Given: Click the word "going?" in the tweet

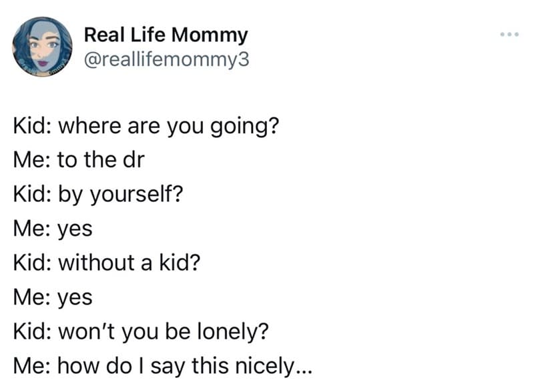Looking at the screenshot, I should coord(244,127).
